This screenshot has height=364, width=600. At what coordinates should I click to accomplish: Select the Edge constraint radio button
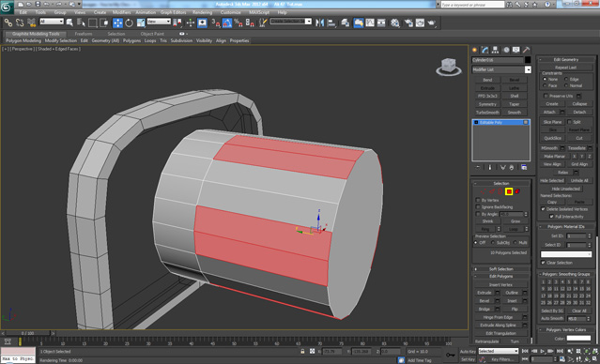(566, 79)
